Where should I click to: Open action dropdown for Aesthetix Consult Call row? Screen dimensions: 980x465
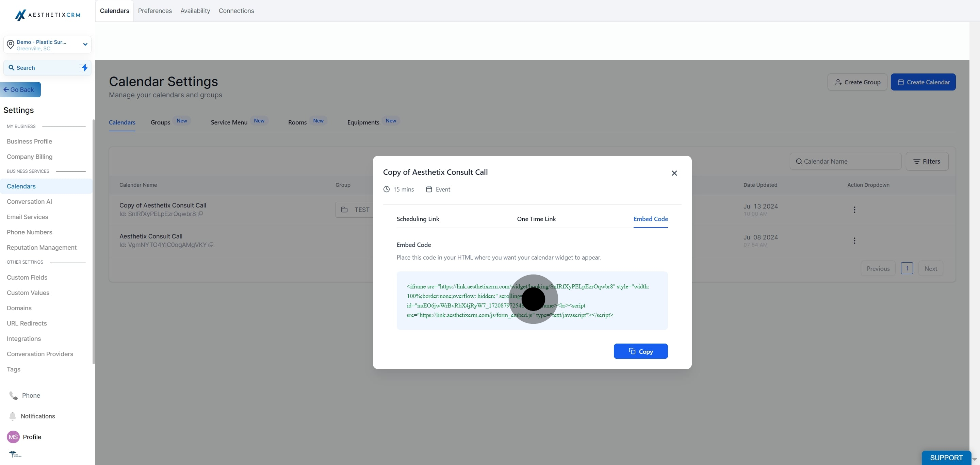[854, 241]
